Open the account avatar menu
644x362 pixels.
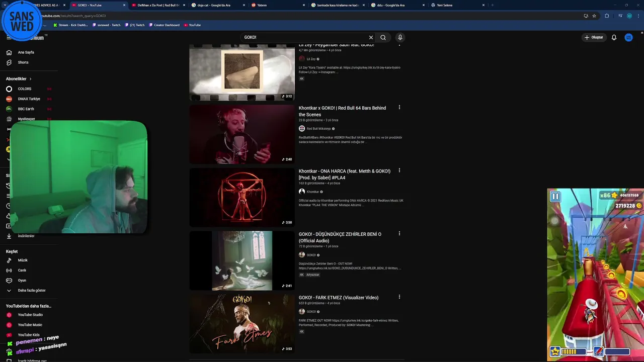pos(628,37)
